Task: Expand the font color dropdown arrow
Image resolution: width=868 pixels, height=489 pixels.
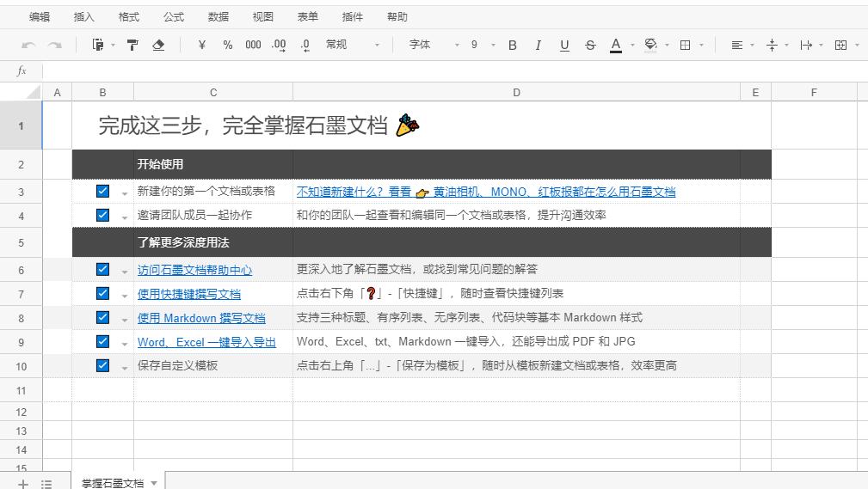Action: tap(632, 46)
